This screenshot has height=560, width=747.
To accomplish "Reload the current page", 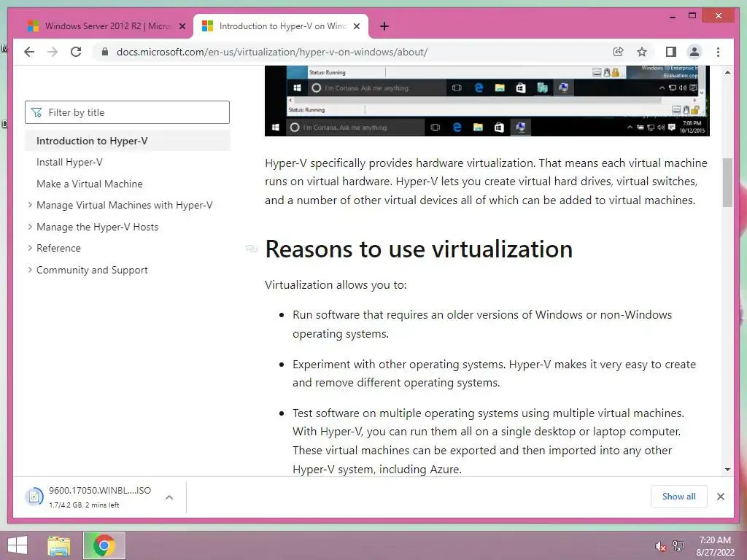I will click(76, 52).
